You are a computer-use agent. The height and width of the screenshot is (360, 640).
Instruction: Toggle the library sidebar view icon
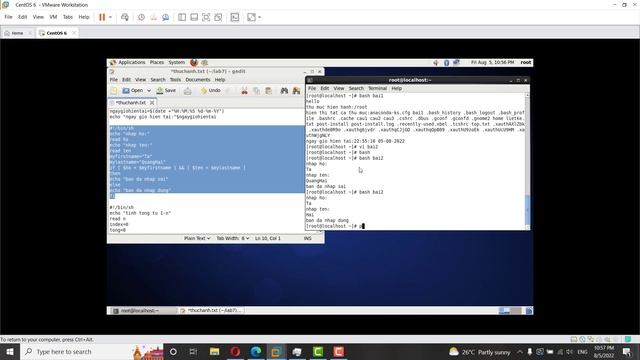[x=182, y=17]
